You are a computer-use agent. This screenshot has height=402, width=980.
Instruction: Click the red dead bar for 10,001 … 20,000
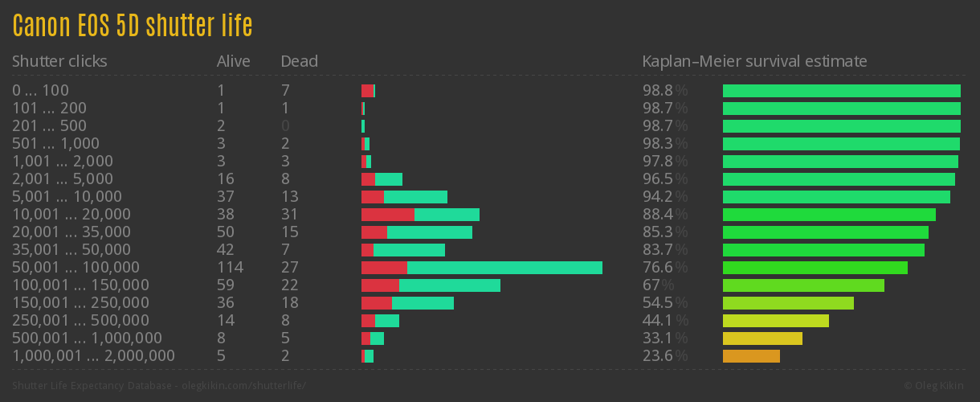pos(387,215)
